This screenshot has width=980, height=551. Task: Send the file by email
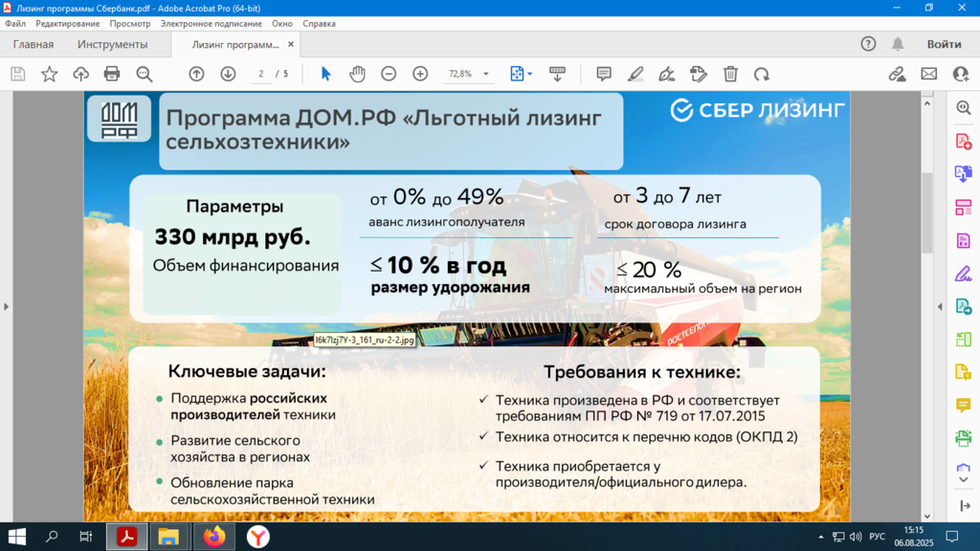(928, 74)
